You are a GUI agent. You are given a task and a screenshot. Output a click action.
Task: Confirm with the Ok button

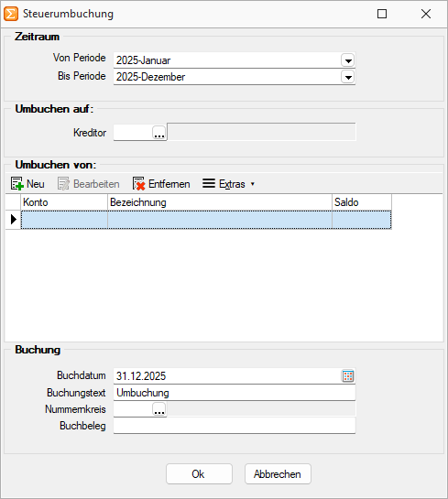[x=199, y=474]
